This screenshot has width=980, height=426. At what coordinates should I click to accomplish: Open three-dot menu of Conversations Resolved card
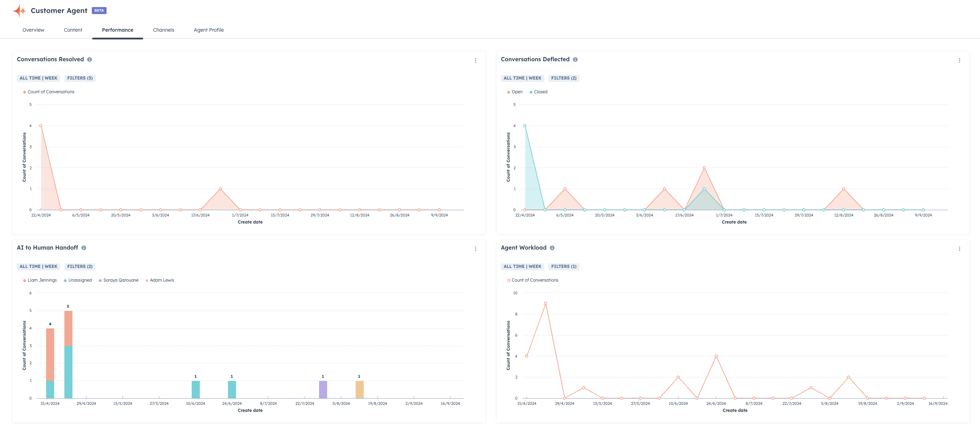click(x=476, y=61)
